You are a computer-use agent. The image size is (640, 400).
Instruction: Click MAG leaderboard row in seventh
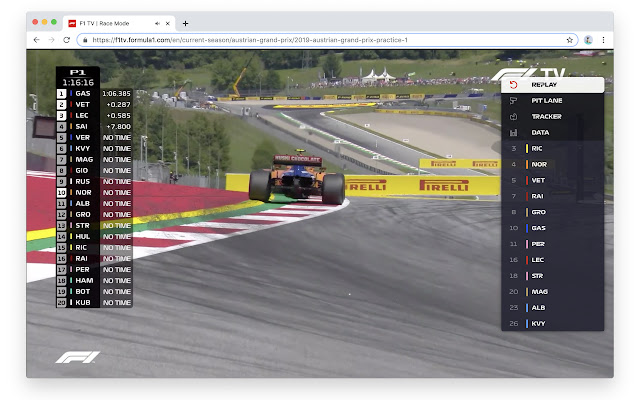point(94,160)
